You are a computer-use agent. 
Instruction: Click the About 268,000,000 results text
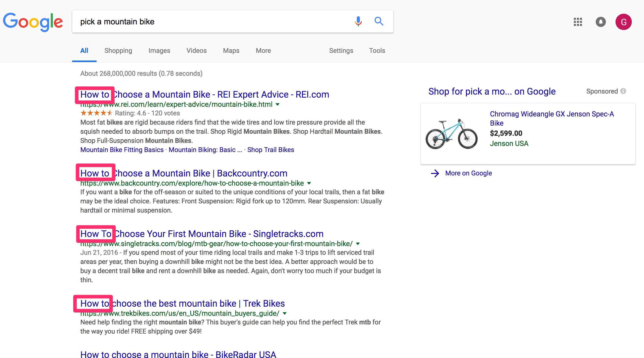click(x=141, y=73)
